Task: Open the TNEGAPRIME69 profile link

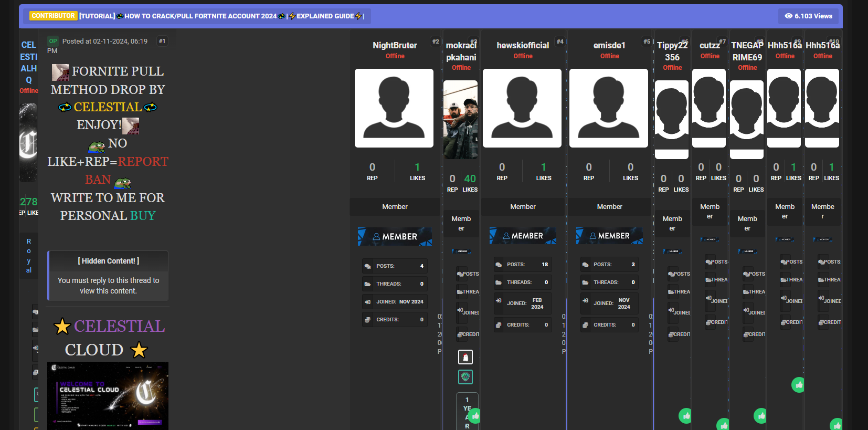Action: point(747,51)
